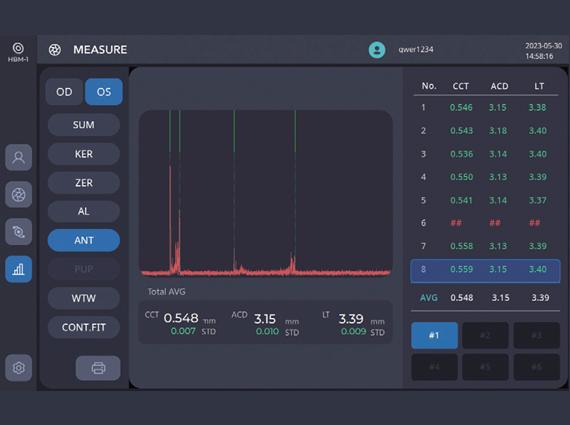Click the MEASURE header aperture icon

pyautogui.click(x=55, y=50)
